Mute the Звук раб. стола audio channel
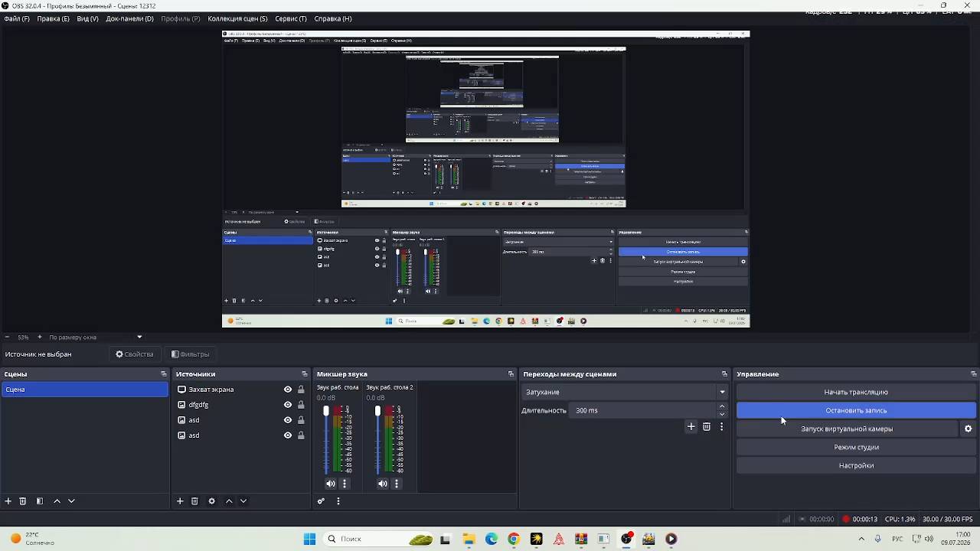Image resolution: width=980 pixels, height=551 pixels. [330, 484]
